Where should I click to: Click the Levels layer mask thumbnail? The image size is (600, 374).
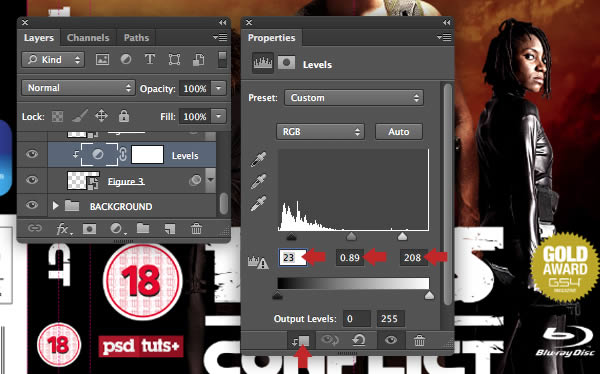(147, 155)
